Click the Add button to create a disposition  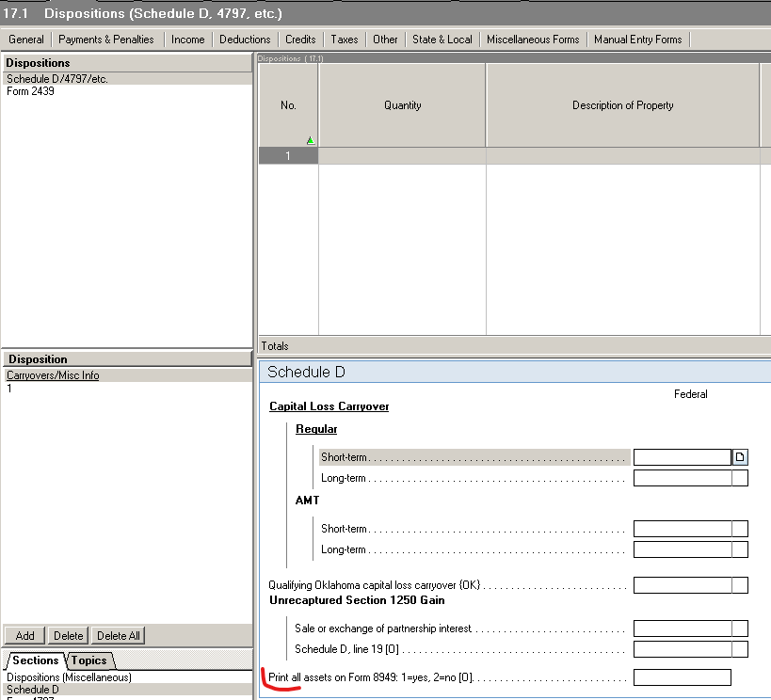pyautogui.click(x=24, y=635)
